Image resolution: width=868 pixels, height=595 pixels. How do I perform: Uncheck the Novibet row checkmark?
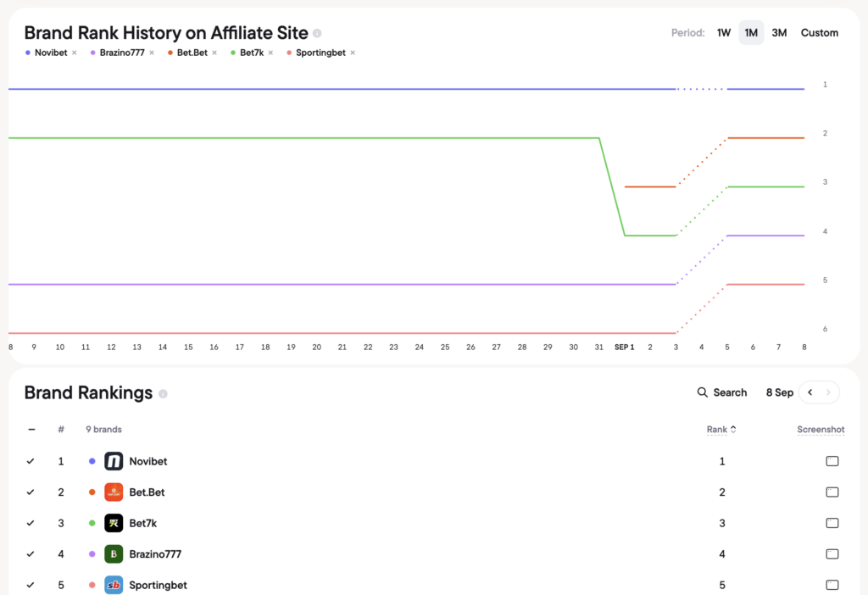coord(31,461)
